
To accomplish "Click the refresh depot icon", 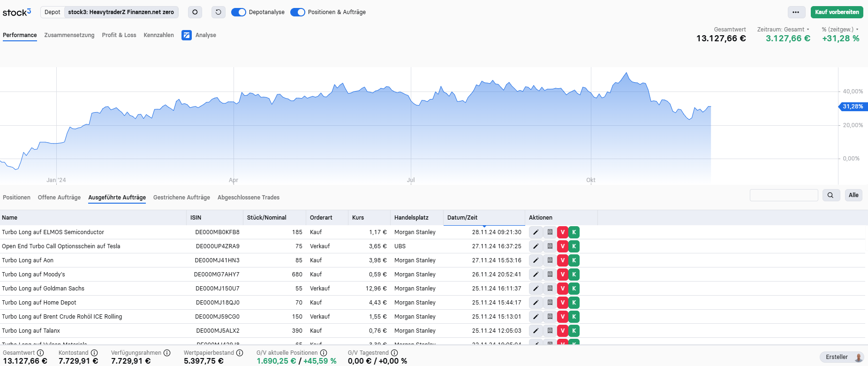I will pyautogui.click(x=219, y=12).
